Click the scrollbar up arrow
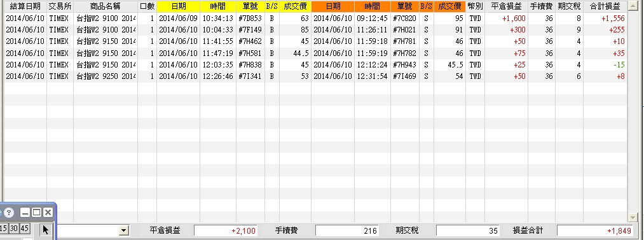Image resolution: width=644 pixels, height=240 pixels. click(x=633, y=5)
